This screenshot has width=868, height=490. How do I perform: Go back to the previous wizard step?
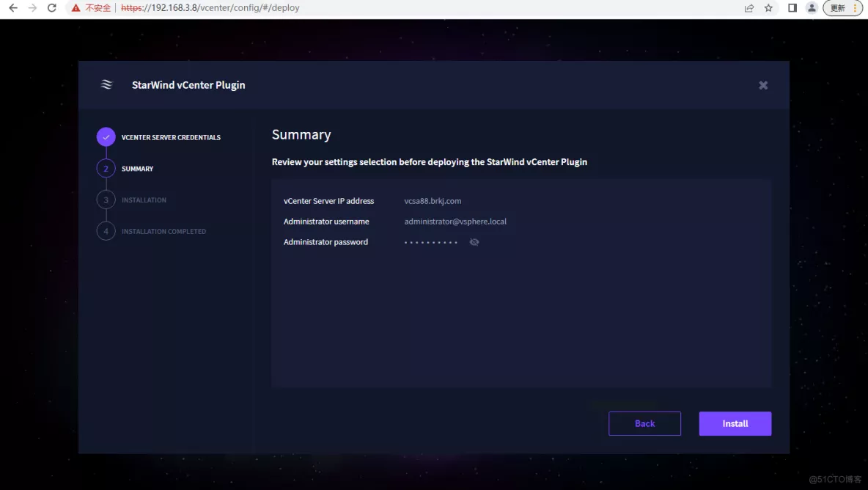tap(645, 423)
